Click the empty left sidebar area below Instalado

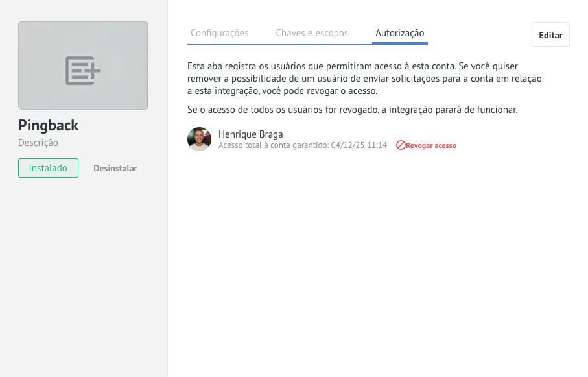click(x=83, y=273)
